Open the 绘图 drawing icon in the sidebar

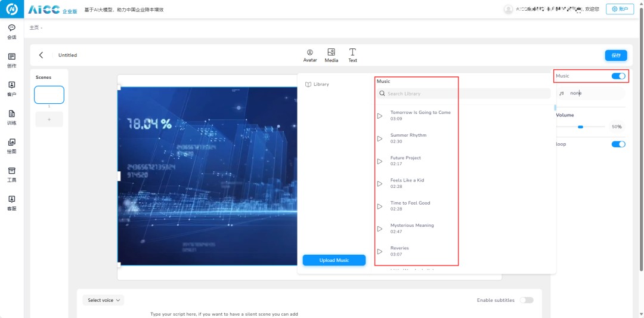(12, 146)
